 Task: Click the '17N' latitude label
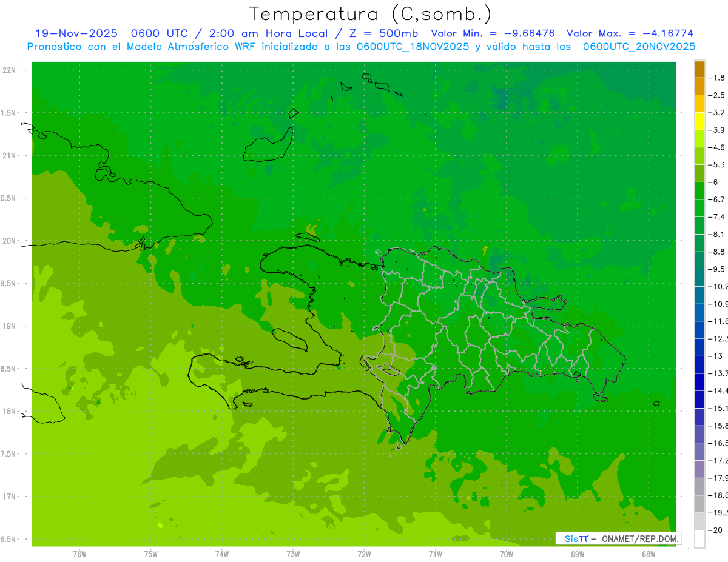9,497
